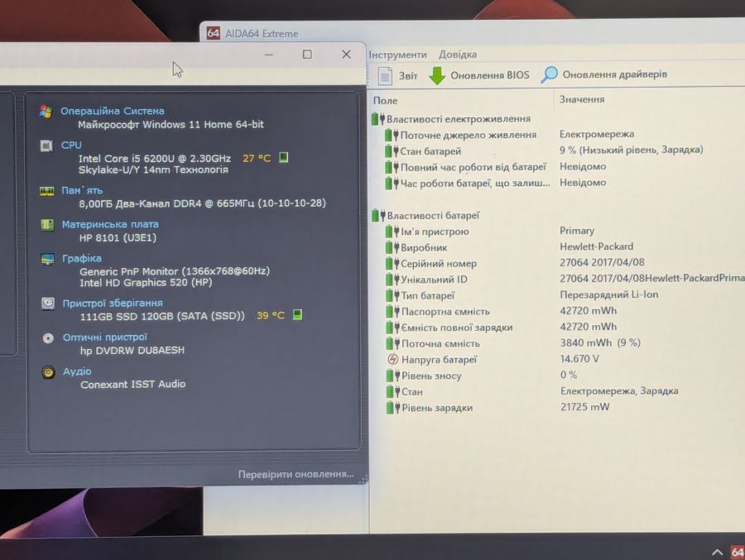Click the Windows flag icon beside Операційна Система

coord(46,112)
